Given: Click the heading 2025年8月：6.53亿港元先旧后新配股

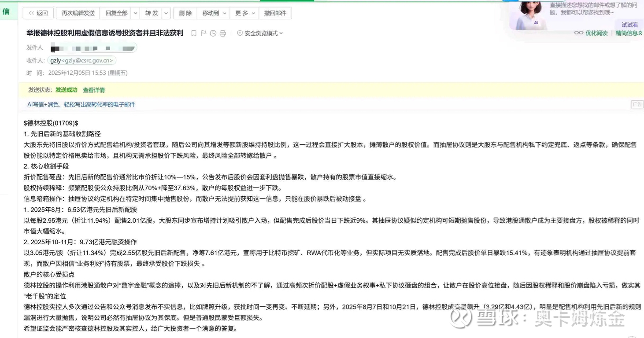Looking at the screenshot, I should click(x=80, y=209).
